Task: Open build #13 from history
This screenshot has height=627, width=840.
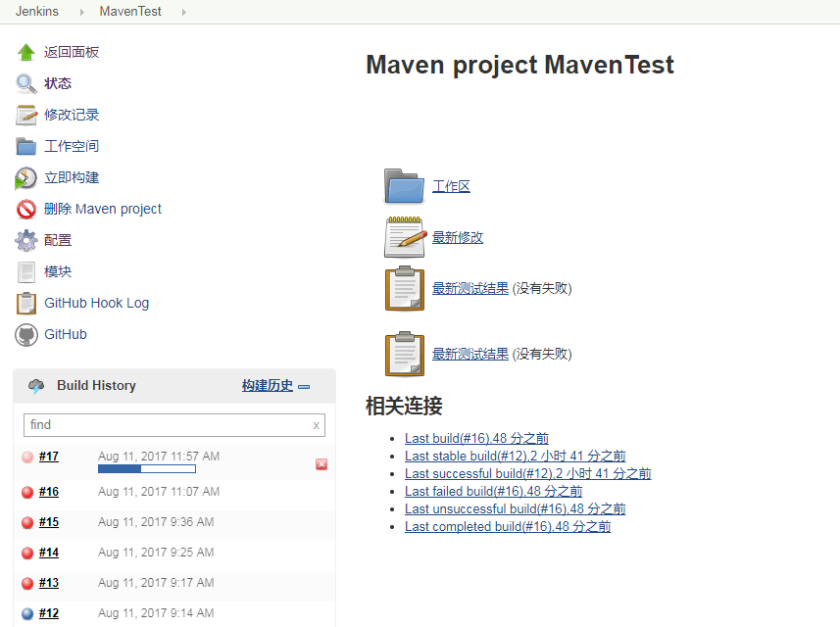Action: (49, 584)
